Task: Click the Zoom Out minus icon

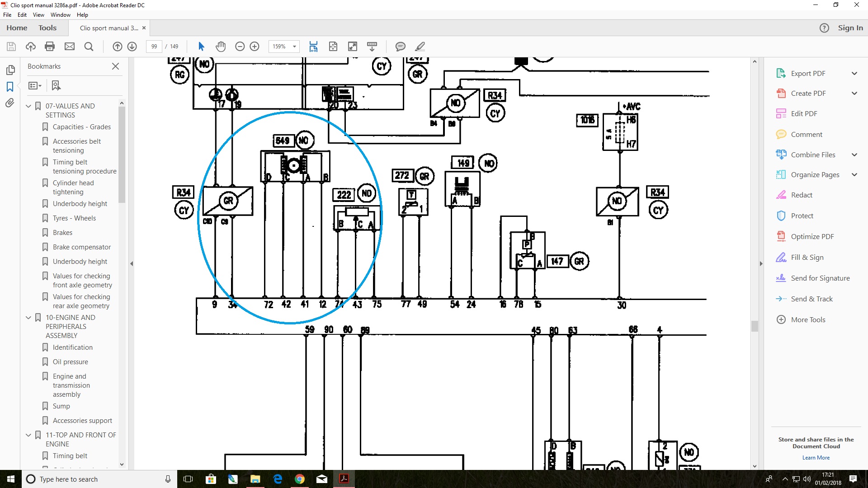Action: [240, 47]
